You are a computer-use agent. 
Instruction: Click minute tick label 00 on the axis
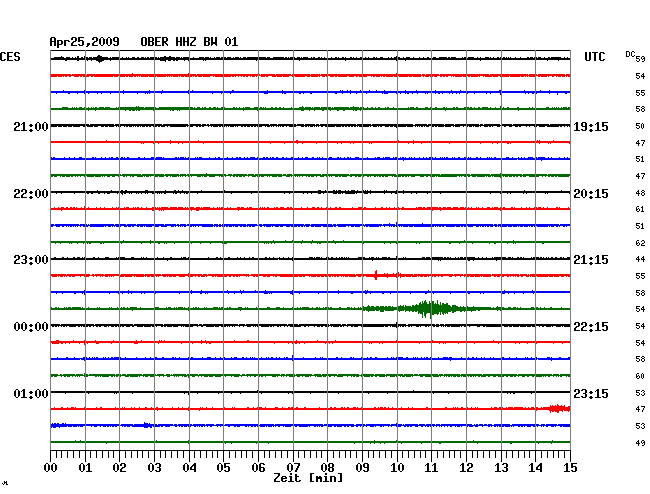51,468
